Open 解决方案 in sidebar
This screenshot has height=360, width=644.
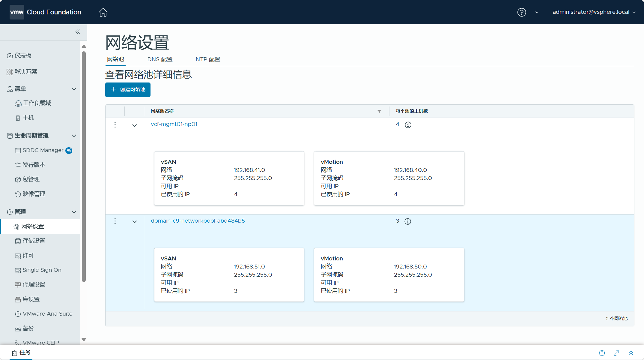[22, 72]
